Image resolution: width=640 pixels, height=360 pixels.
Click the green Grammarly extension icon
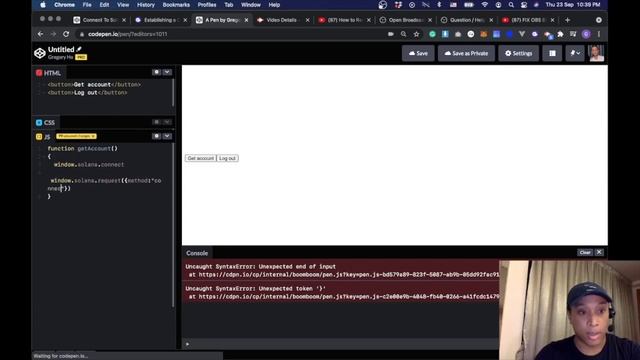coord(432,34)
